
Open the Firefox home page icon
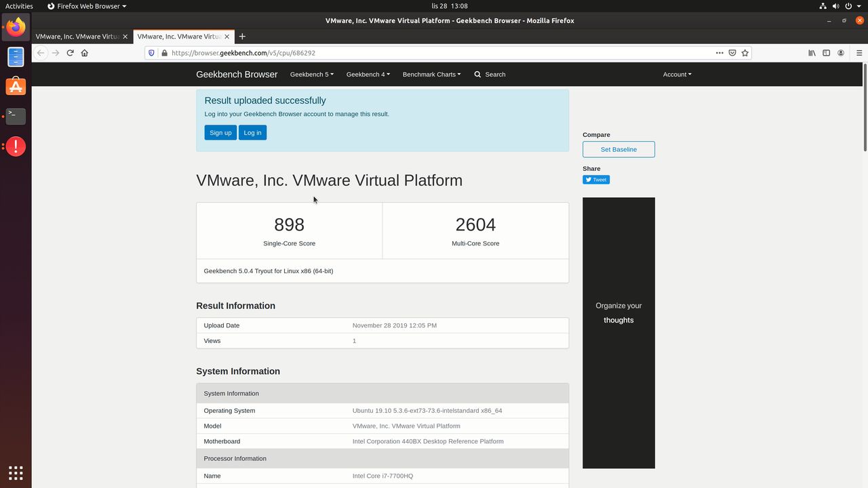point(85,53)
